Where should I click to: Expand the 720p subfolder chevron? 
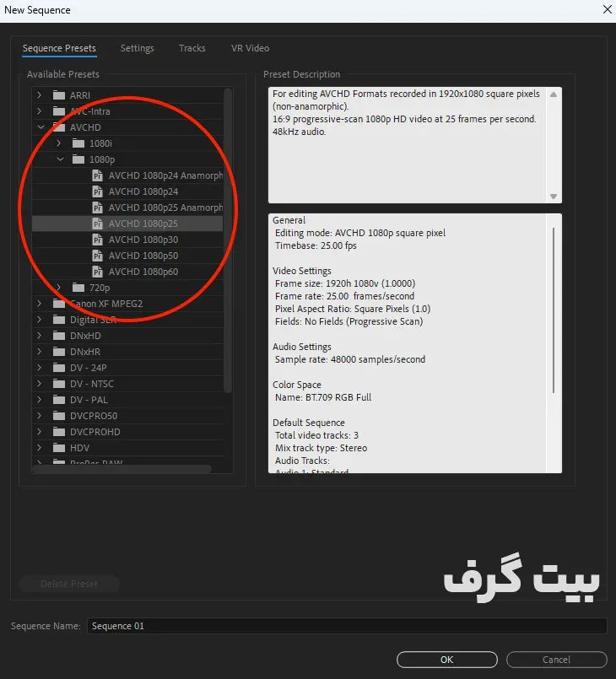(59, 288)
